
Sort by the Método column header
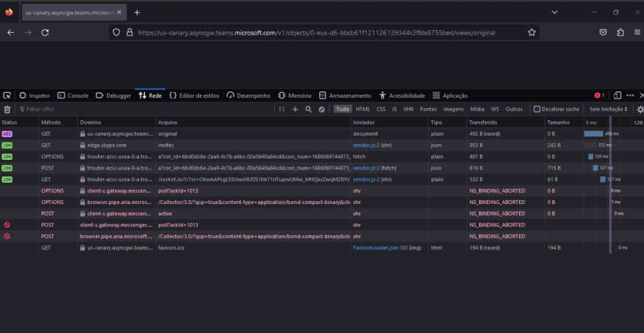(58, 123)
